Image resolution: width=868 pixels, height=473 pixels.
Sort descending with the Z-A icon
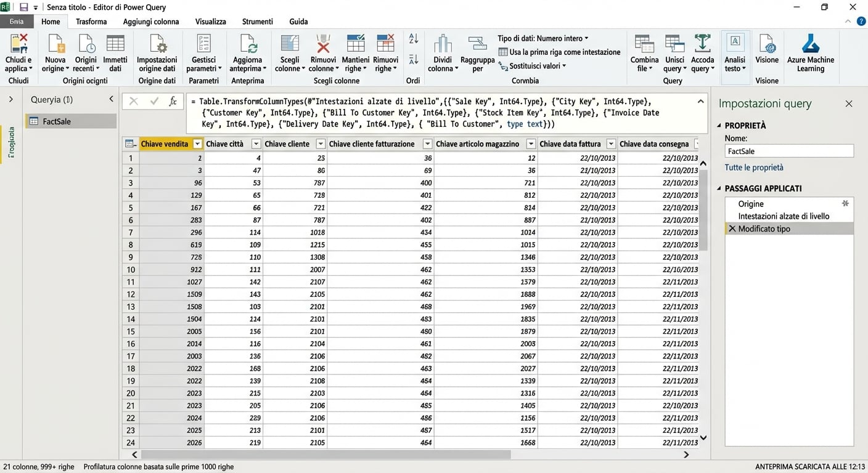coord(413,60)
